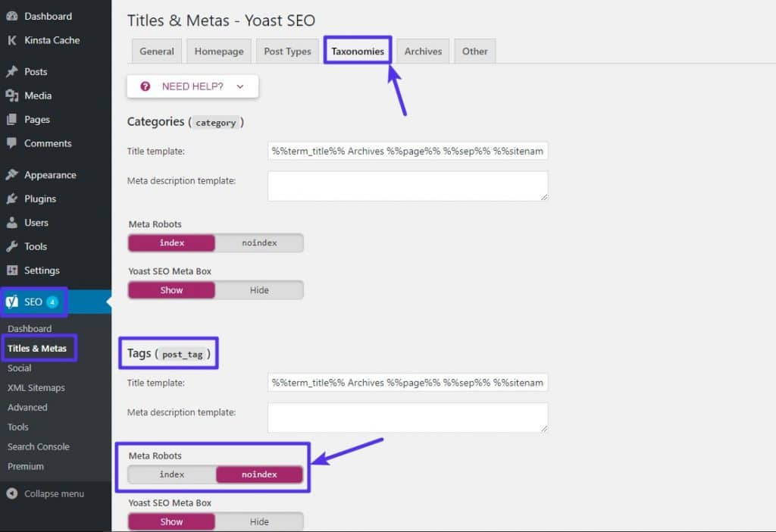Slide the Tags Yoast Meta Box toggle to Hide
Image resolution: width=776 pixels, height=532 pixels.
coord(259,521)
